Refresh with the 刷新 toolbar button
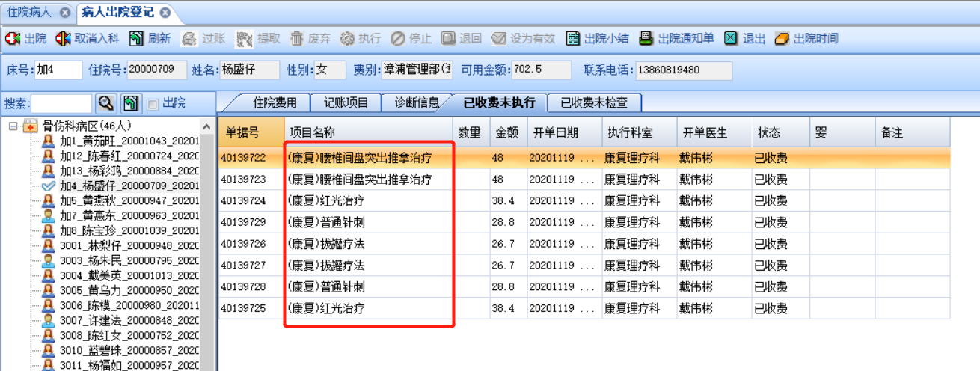The image size is (980, 371). pyautogui.click(x=150, y=38)
